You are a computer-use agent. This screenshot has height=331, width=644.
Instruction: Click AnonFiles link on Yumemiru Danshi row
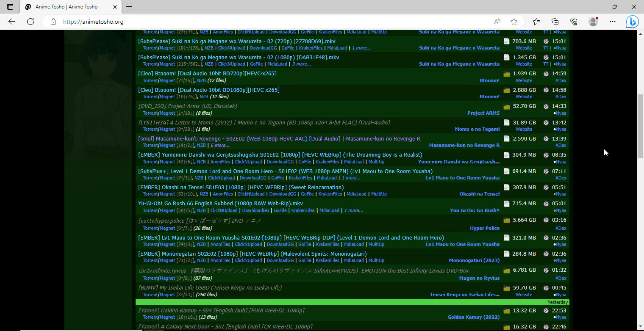[220, 162]
